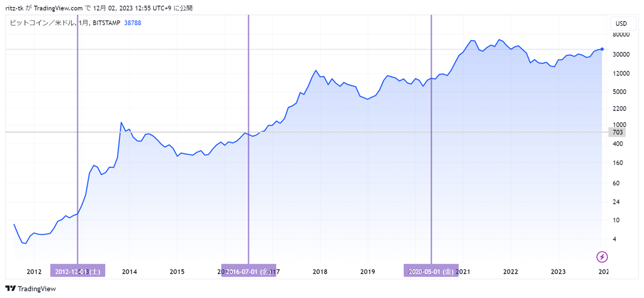The width and height of the screenshot is (644, 298).
Task: Select the 2016-07-01 date marker label
Action: click(x=248, y=272)
